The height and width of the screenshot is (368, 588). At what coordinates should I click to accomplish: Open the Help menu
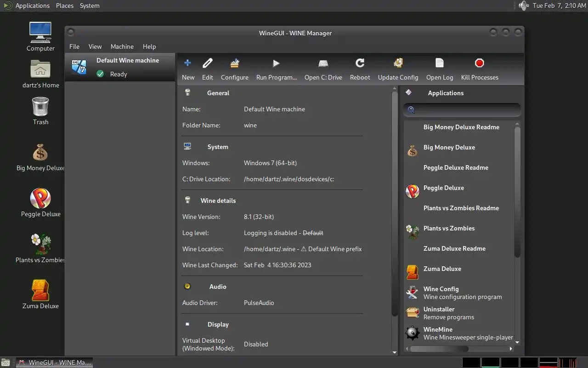point(149,46)
